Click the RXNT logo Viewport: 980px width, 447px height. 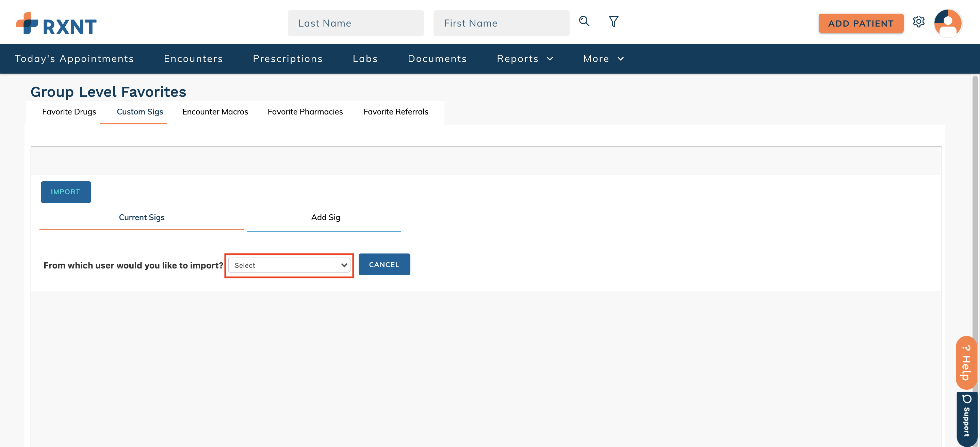(x=56, y=24)
